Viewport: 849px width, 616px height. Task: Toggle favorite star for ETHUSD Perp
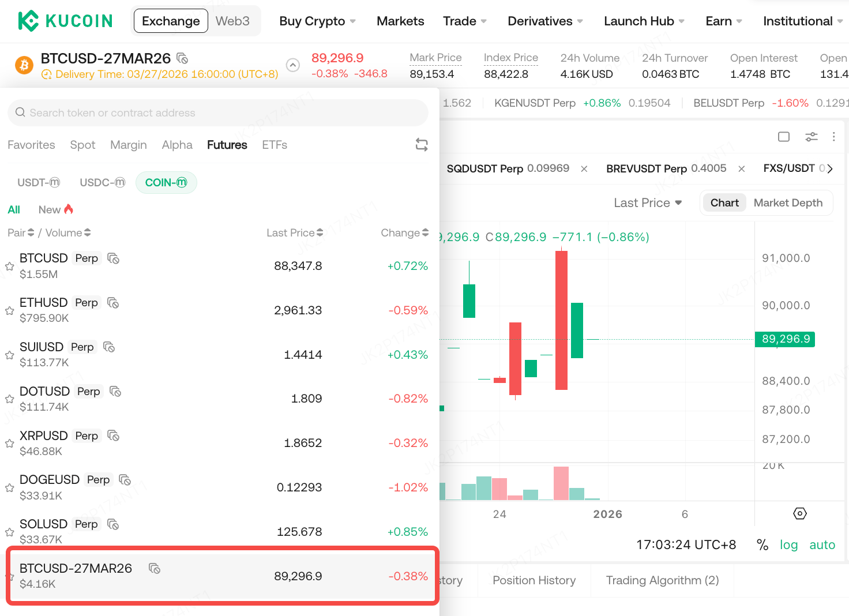coord(10,311)
